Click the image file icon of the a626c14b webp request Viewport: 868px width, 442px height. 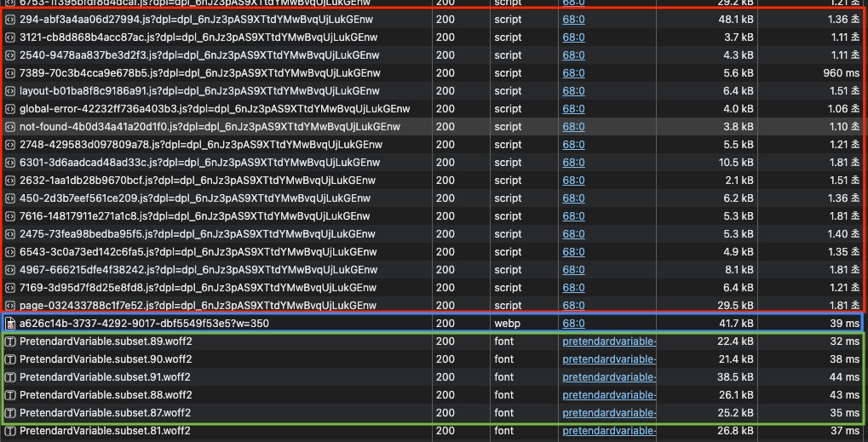click(10, 323)
